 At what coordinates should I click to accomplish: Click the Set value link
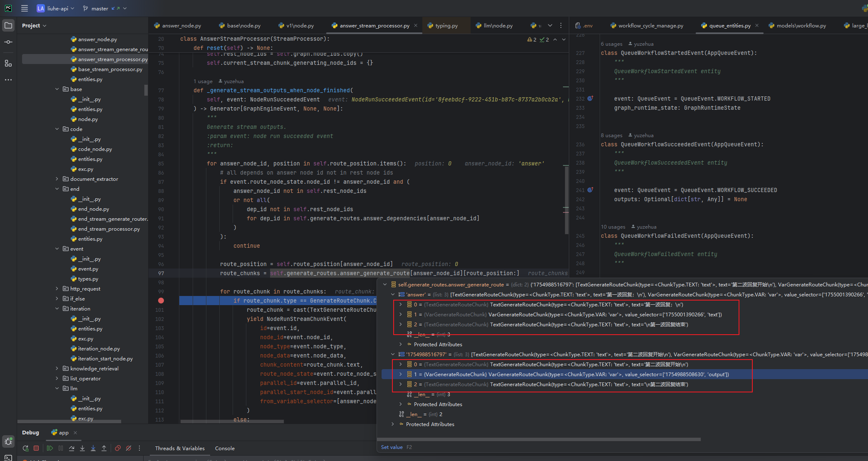392,447
